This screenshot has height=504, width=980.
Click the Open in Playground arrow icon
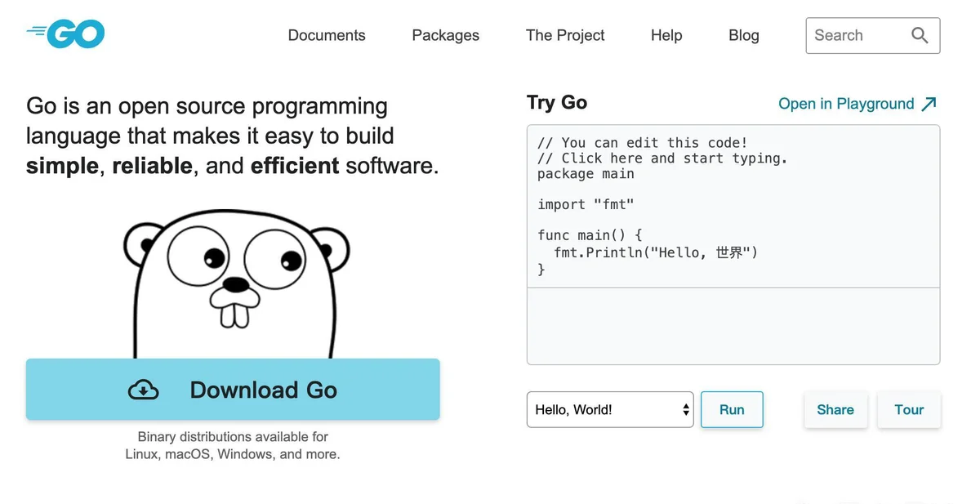929,104
